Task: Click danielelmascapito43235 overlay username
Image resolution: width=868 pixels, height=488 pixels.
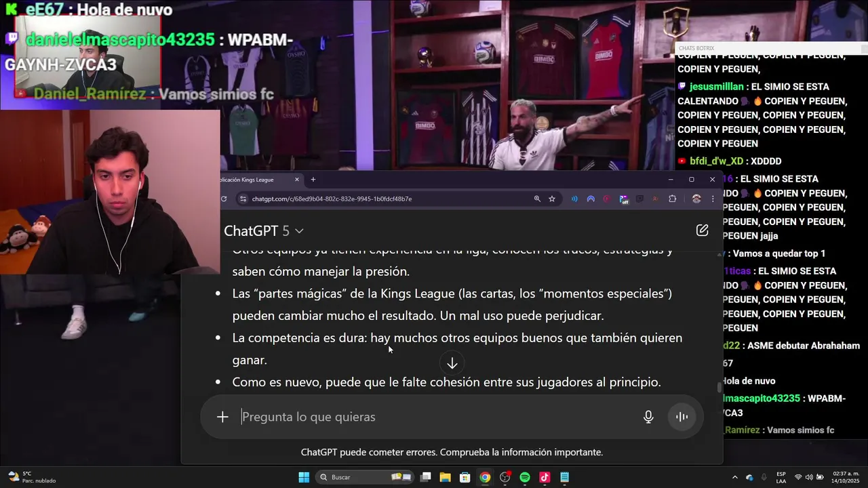Action: click(120, 40)
